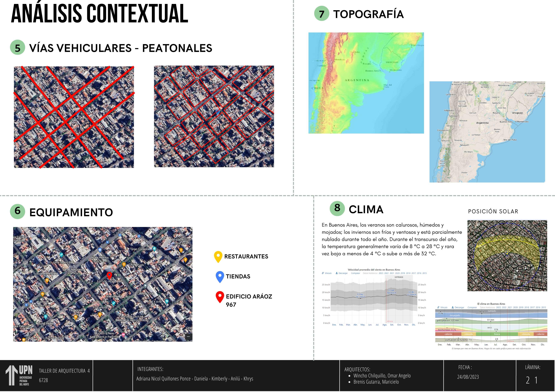Screen dimensions: 555x392
Task: Click the red Edificio Aráoz 967 map pin
Action: click(109, 275)
